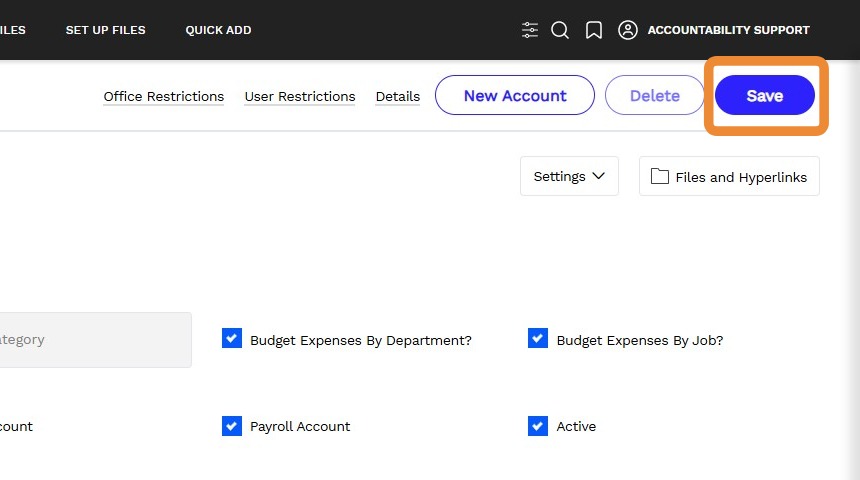
Task: Open the Office Restrictions link
Action: coord(163,96)
